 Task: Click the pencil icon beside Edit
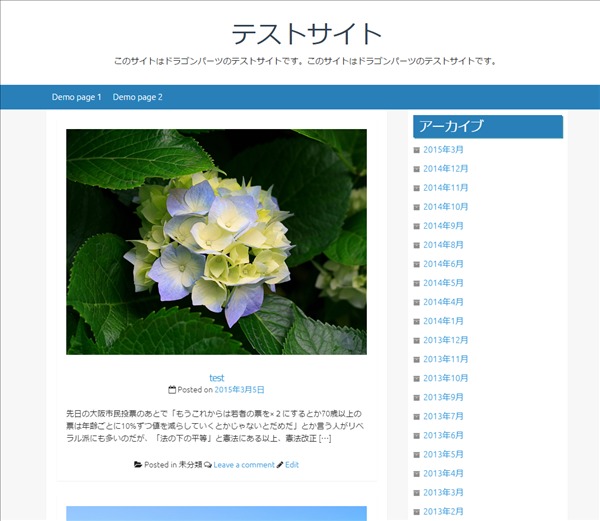280,465
